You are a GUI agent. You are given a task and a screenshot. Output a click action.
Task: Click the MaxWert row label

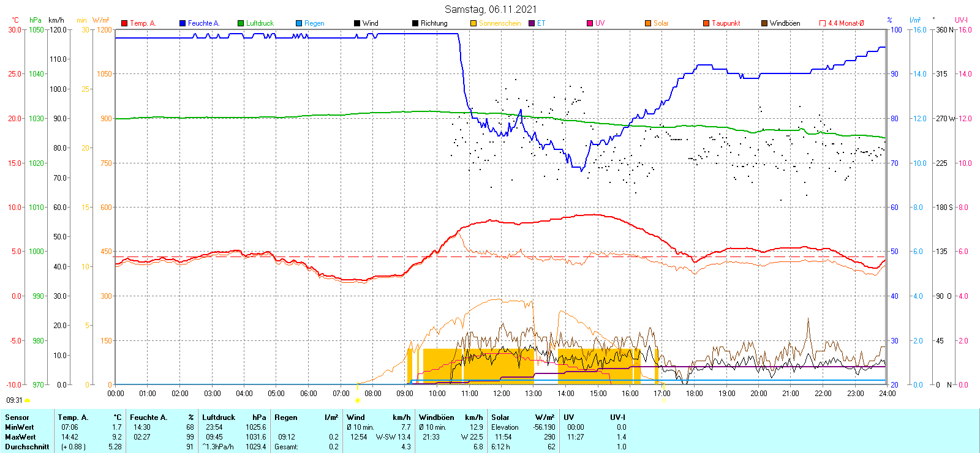[20, 437]
